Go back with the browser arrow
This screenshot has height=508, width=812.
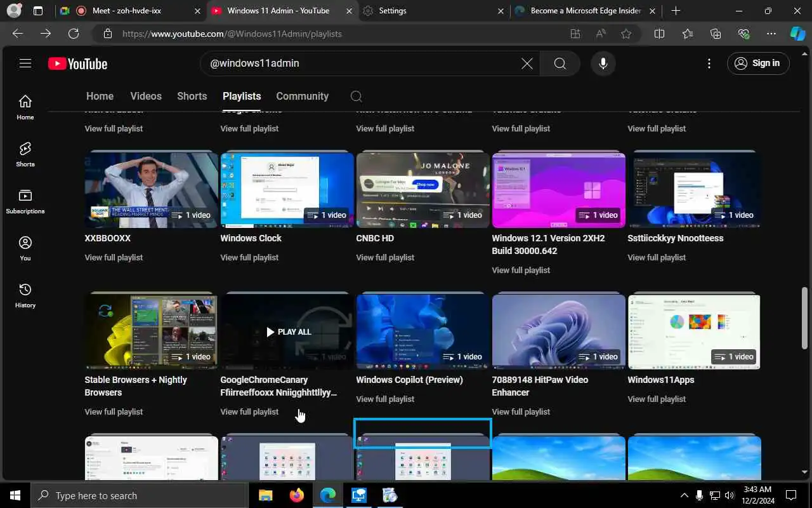tap(18, 34)
